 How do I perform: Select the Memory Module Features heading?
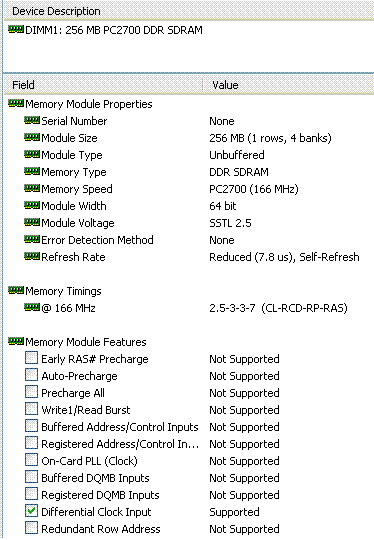[x=86, y=342]
